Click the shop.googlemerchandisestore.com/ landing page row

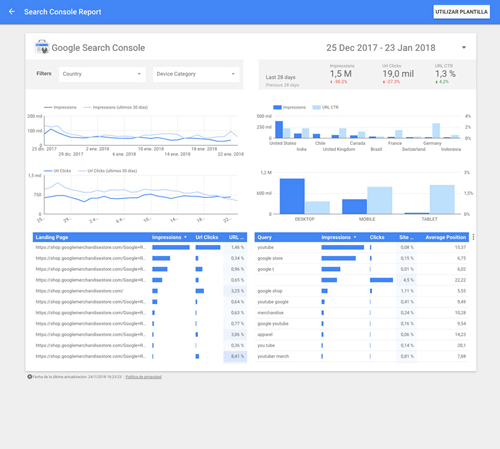click(x=140, y=291)
